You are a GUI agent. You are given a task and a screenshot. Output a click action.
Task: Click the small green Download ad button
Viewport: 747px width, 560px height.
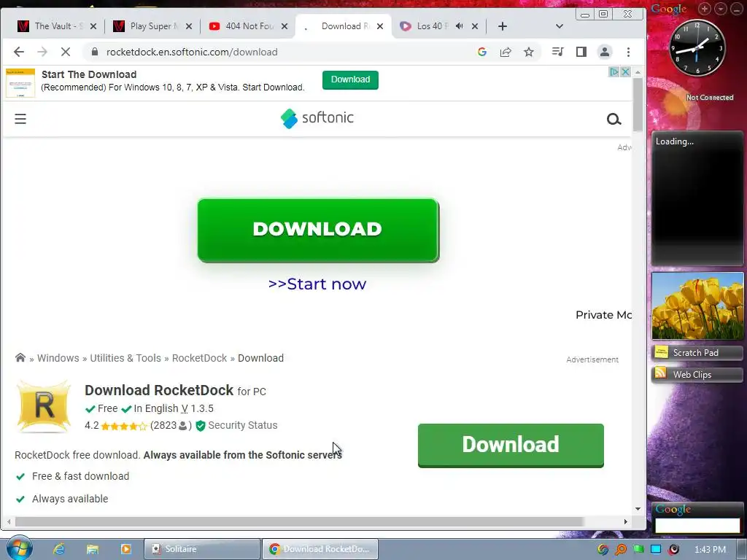(350, 79)
